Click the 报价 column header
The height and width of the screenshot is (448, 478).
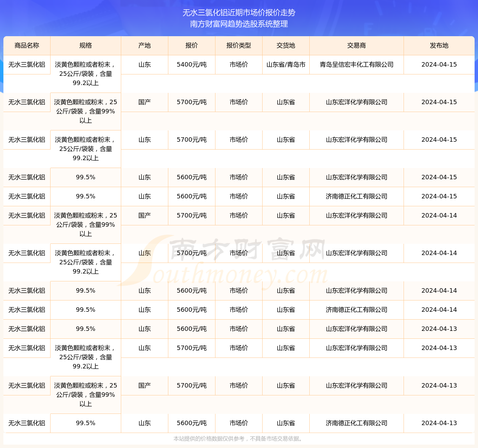point(192,45)
